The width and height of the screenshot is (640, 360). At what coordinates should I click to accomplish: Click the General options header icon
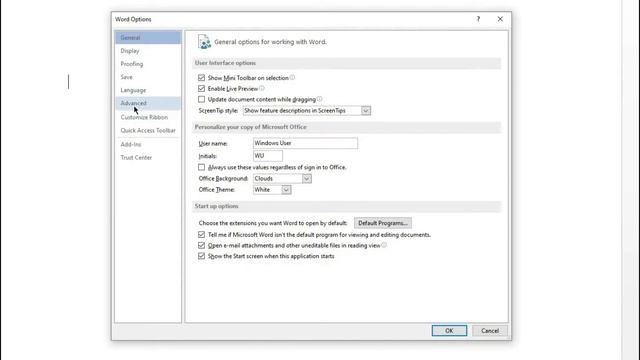pos(204,42)
